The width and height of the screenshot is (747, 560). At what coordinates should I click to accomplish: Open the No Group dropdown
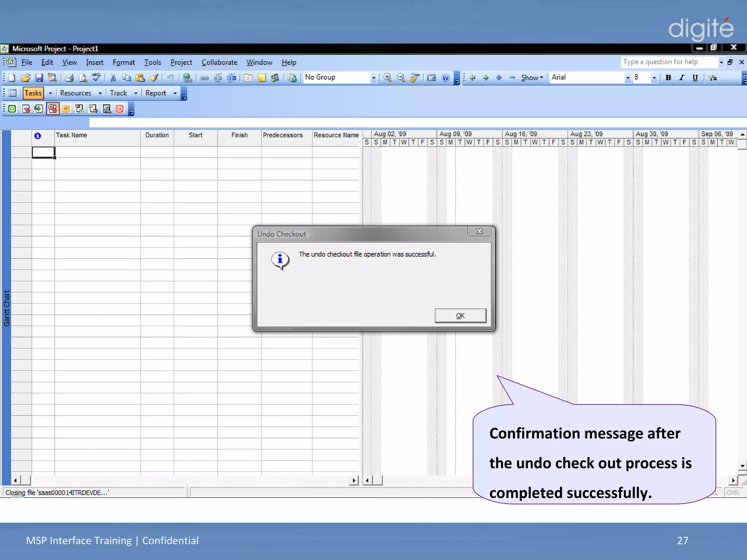click(373, 78)
